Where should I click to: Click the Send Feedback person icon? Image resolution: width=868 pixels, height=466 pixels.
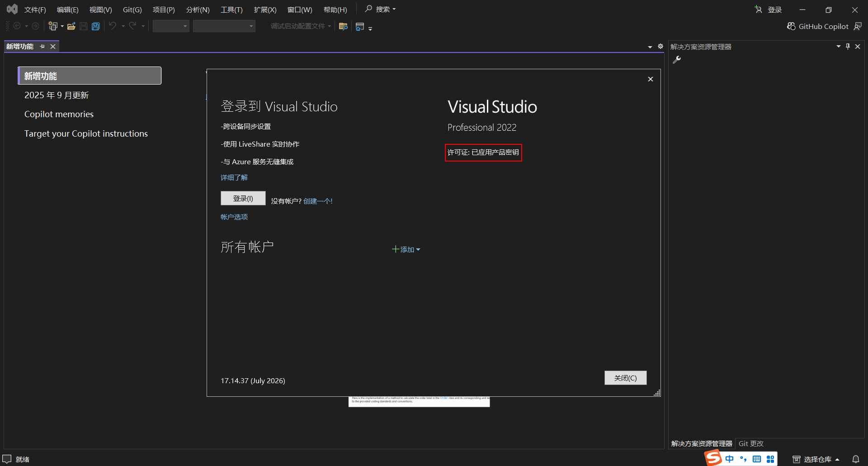tap(858, 26)
